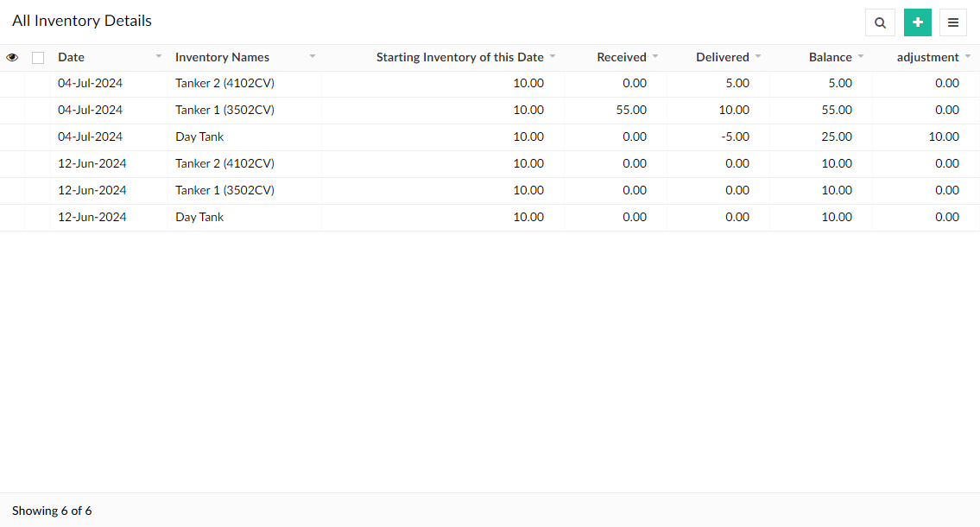This screenshot has height=527, width=980.
Task: Add a new record with the green plus button
Action: pyautogui.click(x=917, y=22)
